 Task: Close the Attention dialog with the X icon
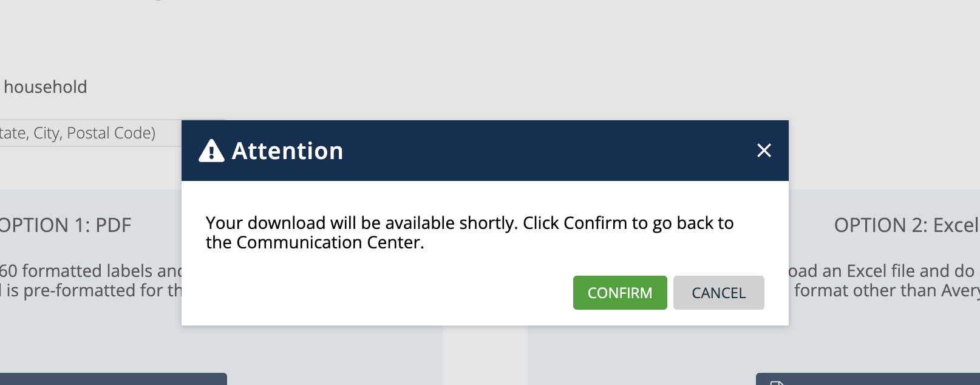point(764,151)
